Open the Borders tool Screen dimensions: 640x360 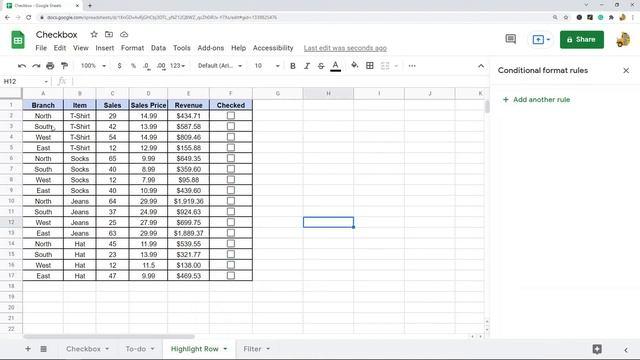(370, 66)
